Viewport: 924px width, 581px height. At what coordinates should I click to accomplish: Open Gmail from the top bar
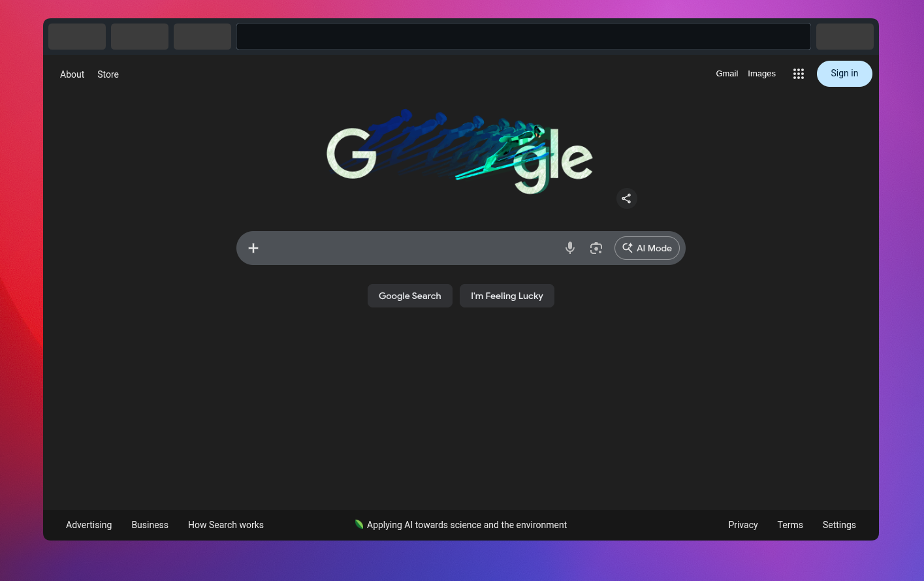point(727,73)
